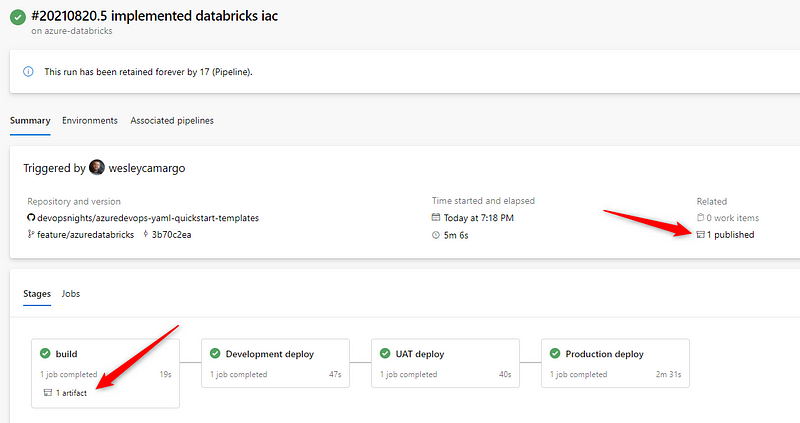Select the Summary tab
This screenshot has height=423, width=800.
pyautogui.click(x=30, y=121)
